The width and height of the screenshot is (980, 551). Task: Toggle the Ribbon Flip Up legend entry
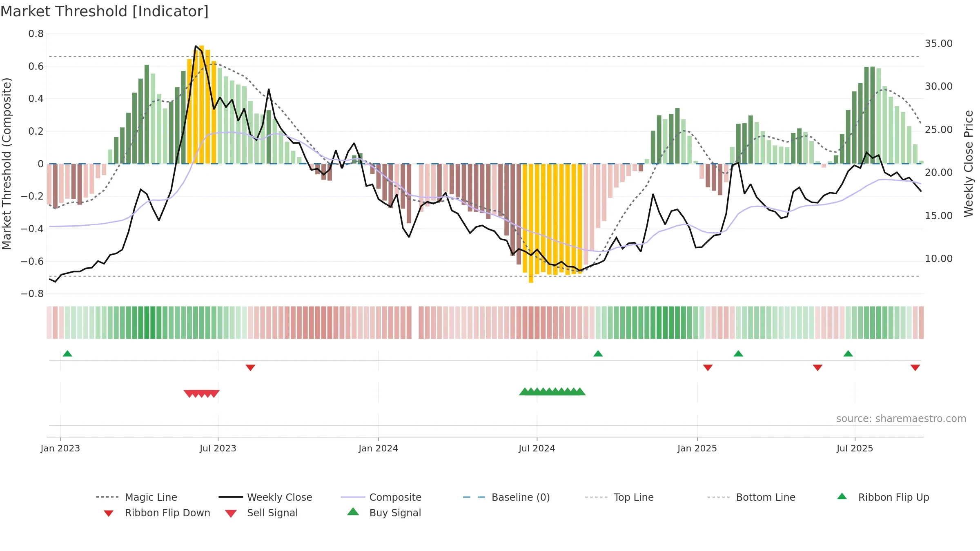[x=883, y=497]
